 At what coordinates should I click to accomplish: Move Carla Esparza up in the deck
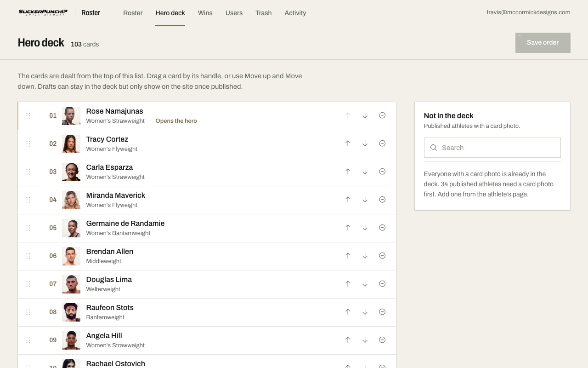348,172
